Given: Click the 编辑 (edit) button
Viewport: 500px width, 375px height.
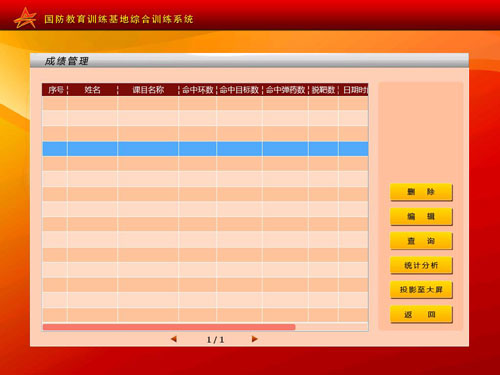Looking at the screenshot, I should pos(421,216).
